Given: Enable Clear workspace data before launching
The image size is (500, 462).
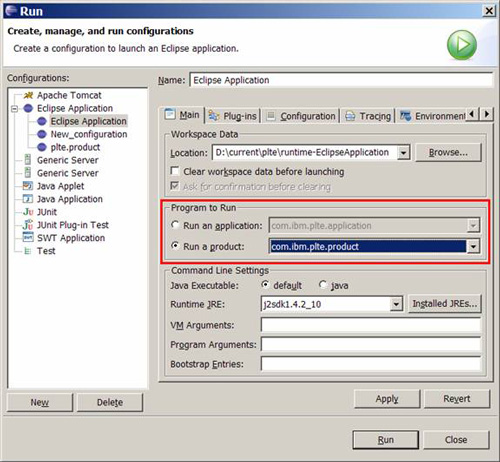Looking at the screenshot, I should [174, 171].
